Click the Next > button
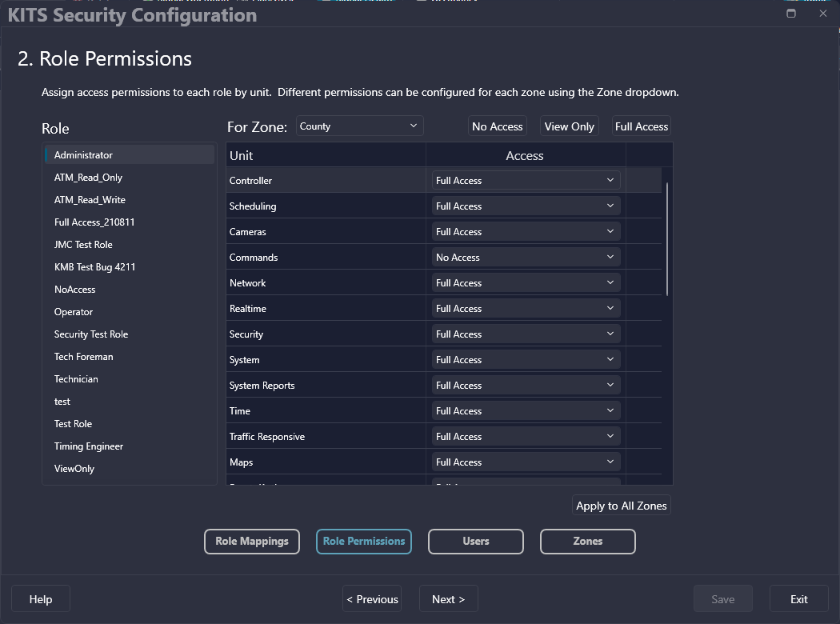 448,599
